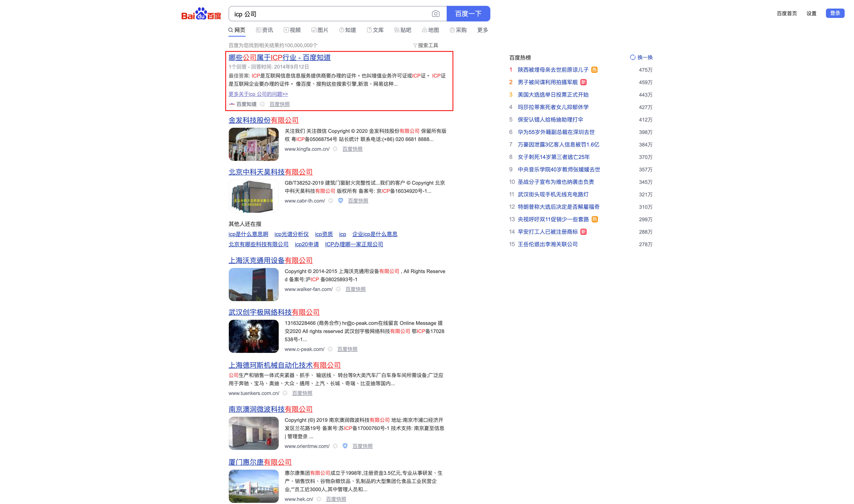The height and width of the screenshot is (504, 854).
Task: Click the 武汉创宇极网络科技 result thumbnail
Action: coord(254,336)
